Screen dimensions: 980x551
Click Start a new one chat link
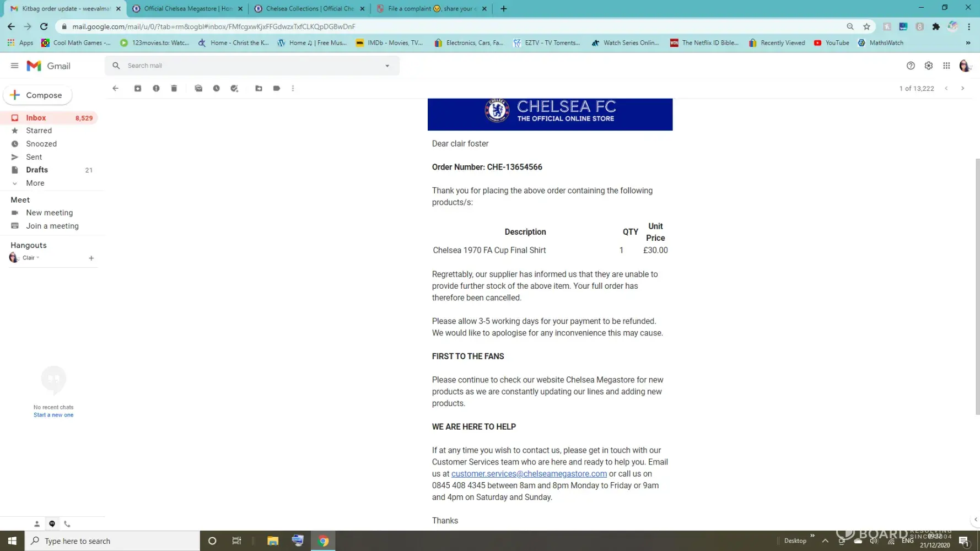click(53, 415)
